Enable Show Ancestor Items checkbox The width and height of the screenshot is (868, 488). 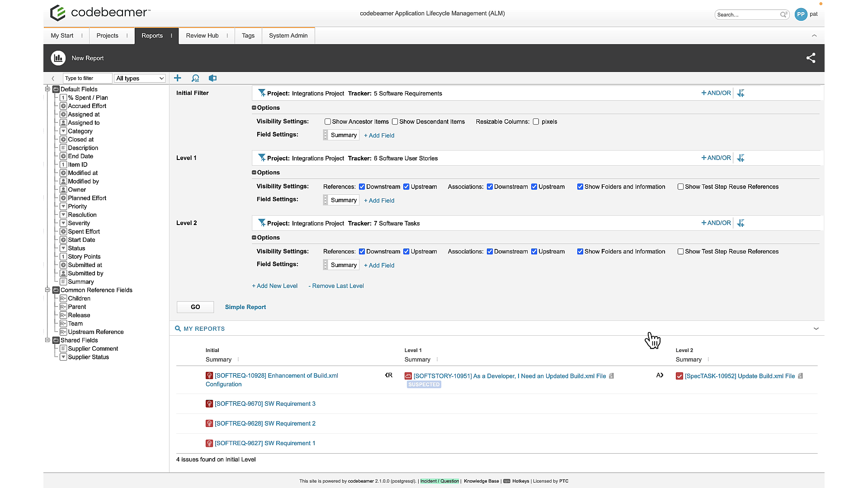(x=327, y=122)
